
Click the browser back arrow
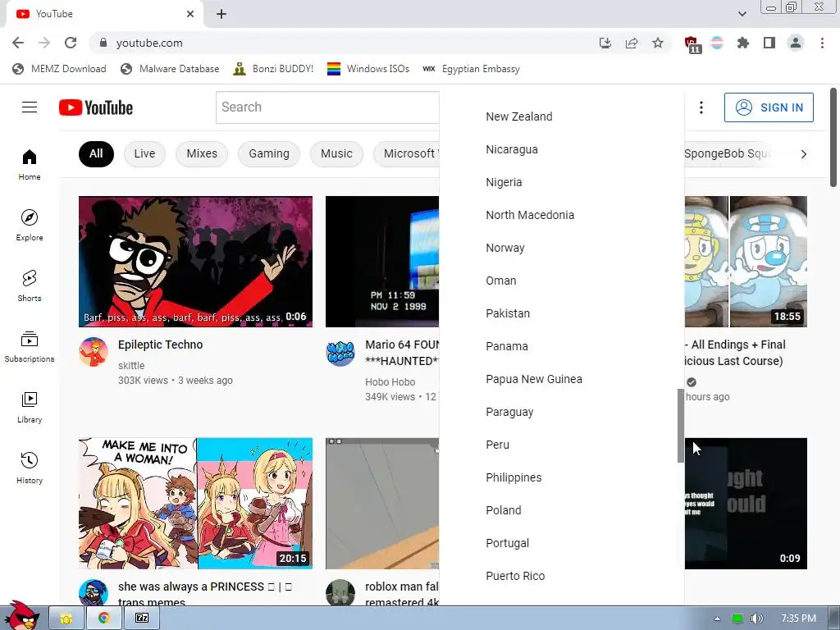pos(18,43)
